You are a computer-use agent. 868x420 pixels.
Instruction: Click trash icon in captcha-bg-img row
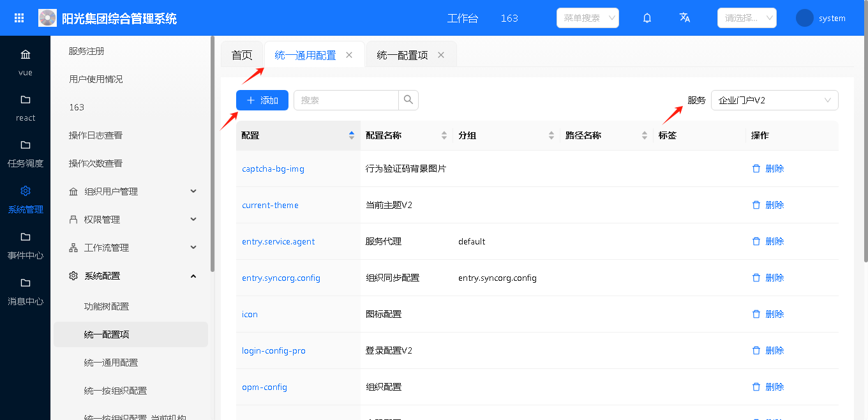(x=756, y=169)
